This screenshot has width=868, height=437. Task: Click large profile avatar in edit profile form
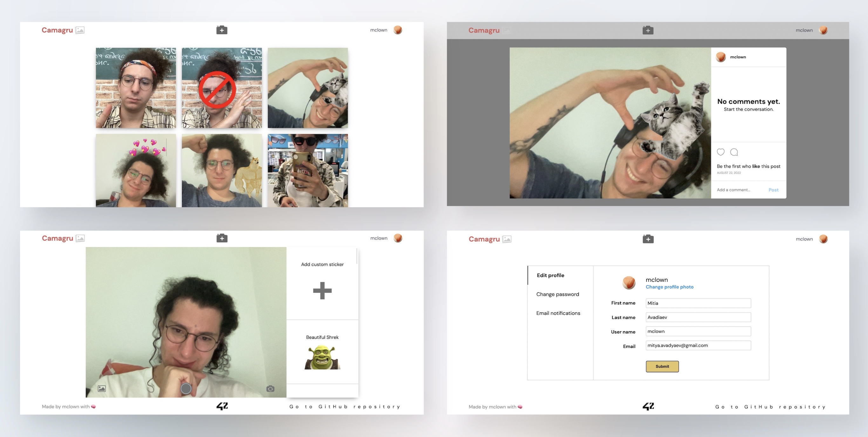628,283
